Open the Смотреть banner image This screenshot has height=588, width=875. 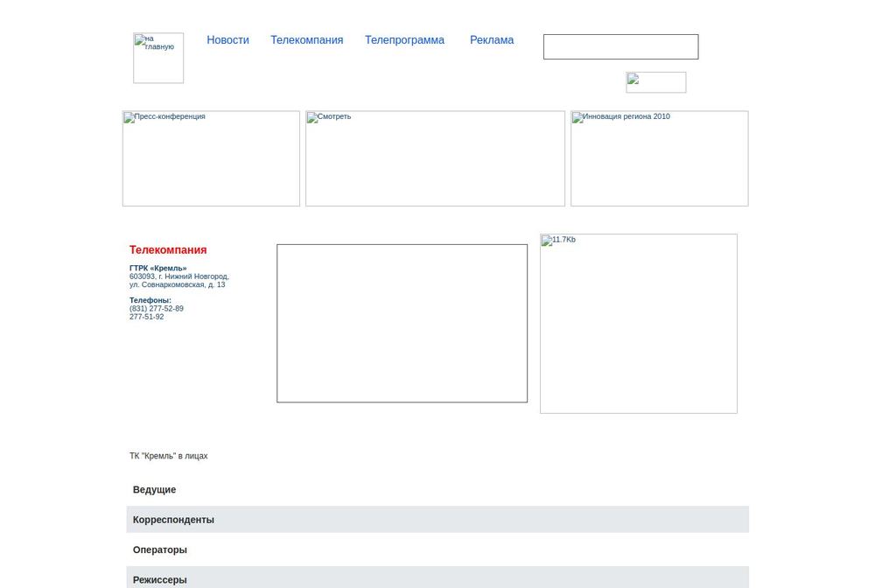coord(435,158)
